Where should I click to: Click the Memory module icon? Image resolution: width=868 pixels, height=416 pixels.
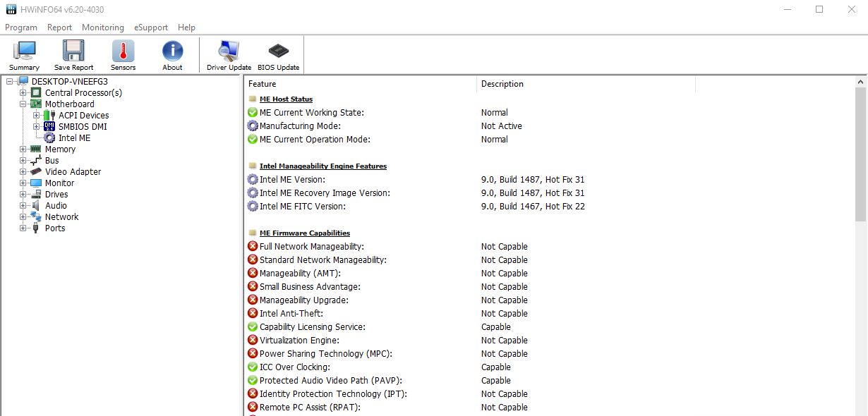coord(36,149)
